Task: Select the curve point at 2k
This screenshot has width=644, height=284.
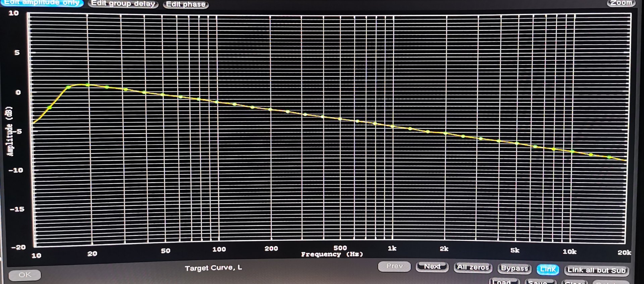Action: (x=445, y=133)
